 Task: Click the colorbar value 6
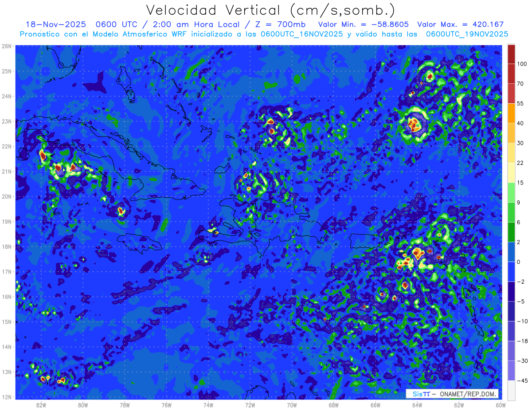(x=519, y=222)
